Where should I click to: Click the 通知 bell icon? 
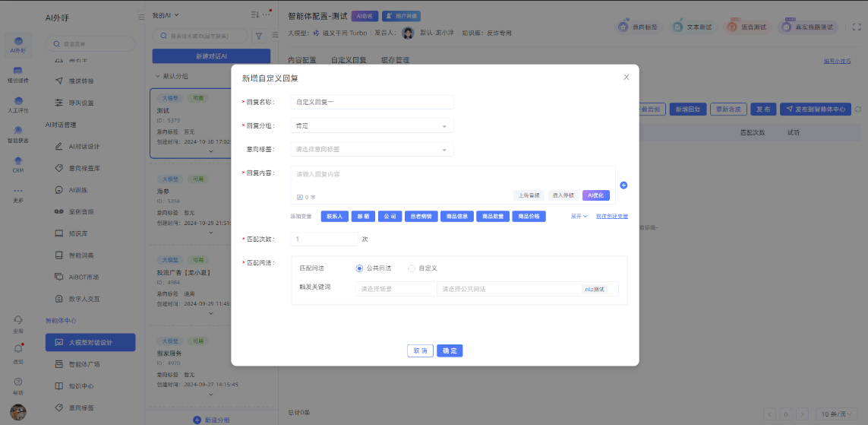(x=18, y=350)
